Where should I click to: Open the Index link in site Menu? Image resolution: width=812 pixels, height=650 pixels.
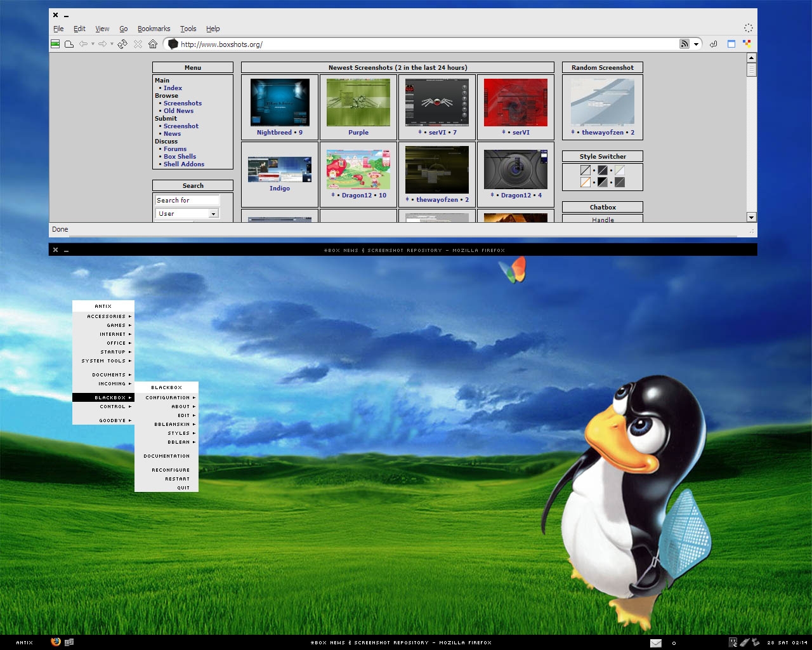click(173, 88)
